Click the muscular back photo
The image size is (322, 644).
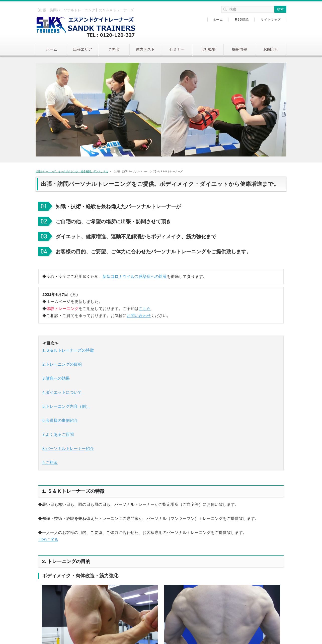coord(222,614)
